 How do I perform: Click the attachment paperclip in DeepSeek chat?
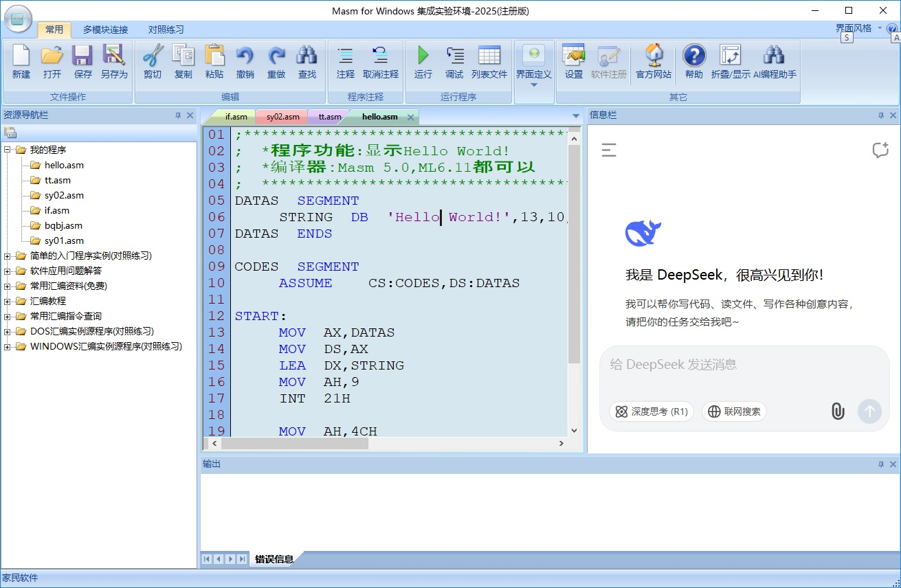point(837,411)
